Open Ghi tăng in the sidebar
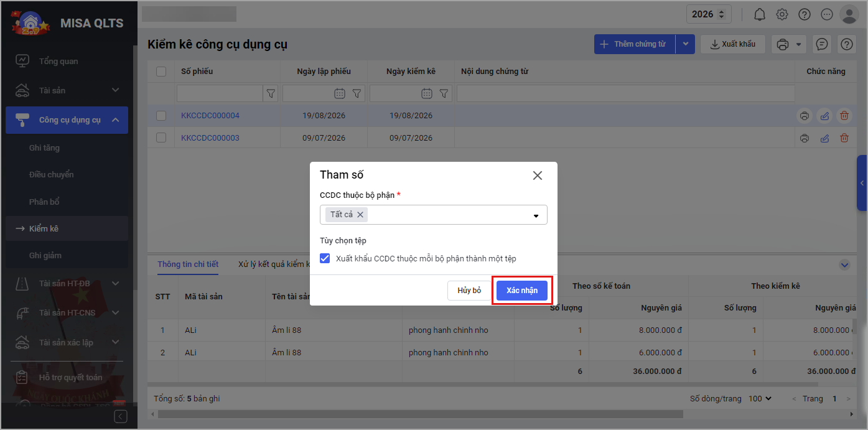The height and width of the screenshot is (430, 868). [45, 148]
